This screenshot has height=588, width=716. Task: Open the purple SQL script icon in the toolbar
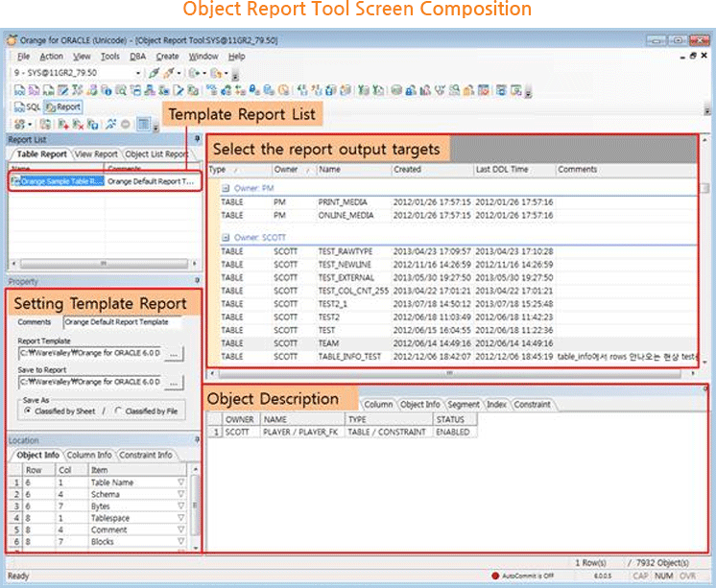34,90
